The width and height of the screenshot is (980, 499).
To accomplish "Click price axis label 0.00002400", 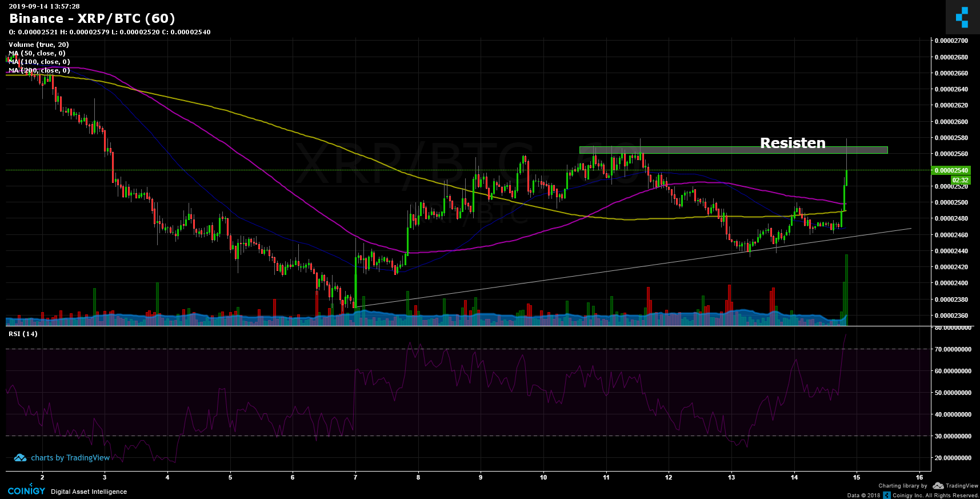I will 951,283.
